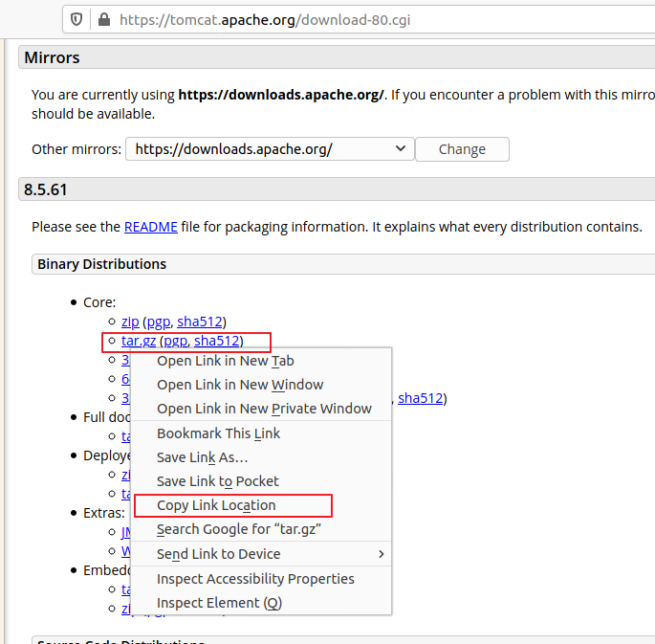Open the pgp link beside tar.gz

click(x=175, y=341)
